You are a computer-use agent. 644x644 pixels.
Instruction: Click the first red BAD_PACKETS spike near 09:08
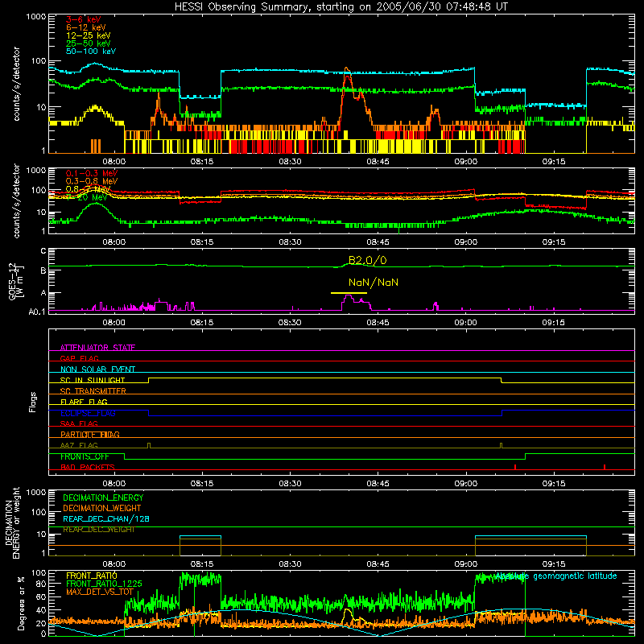click(515, 467)
